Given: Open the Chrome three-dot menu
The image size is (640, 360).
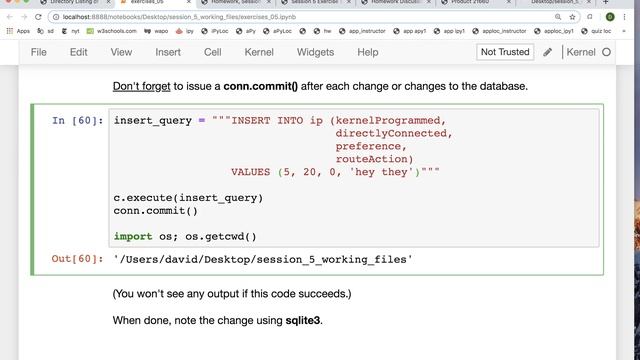Looking at the screenshot, I should click(624, 17).
